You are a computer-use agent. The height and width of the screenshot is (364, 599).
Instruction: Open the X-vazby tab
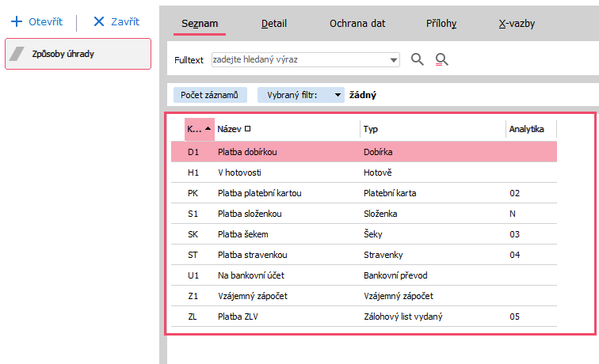[517, 24]
